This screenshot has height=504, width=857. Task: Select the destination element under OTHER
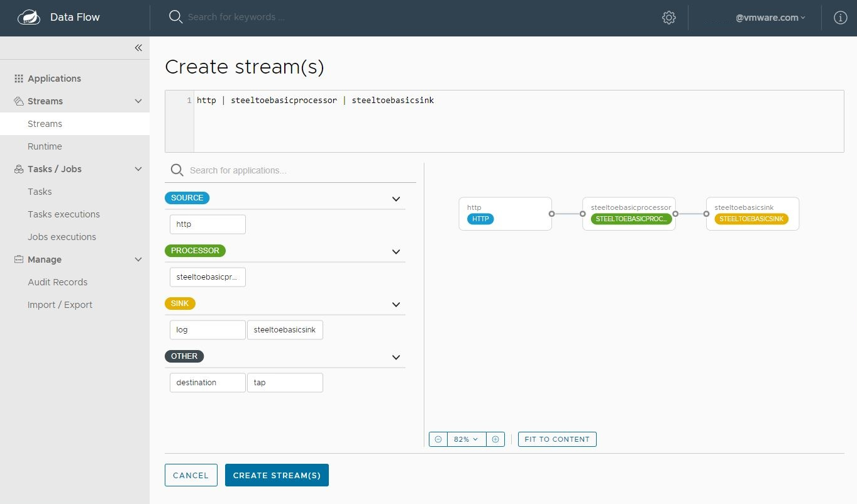pos(207,382)
